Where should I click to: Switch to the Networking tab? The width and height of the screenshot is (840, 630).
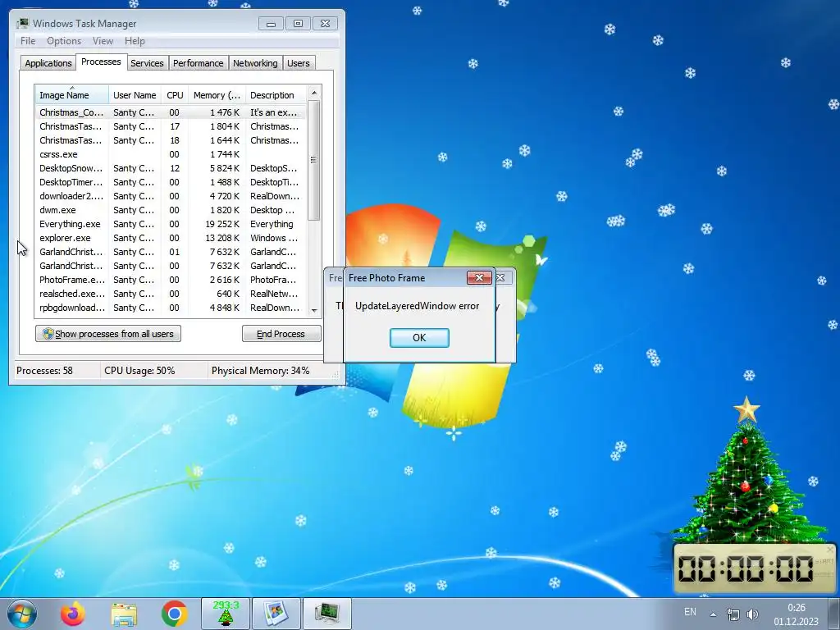pos(255,63)
